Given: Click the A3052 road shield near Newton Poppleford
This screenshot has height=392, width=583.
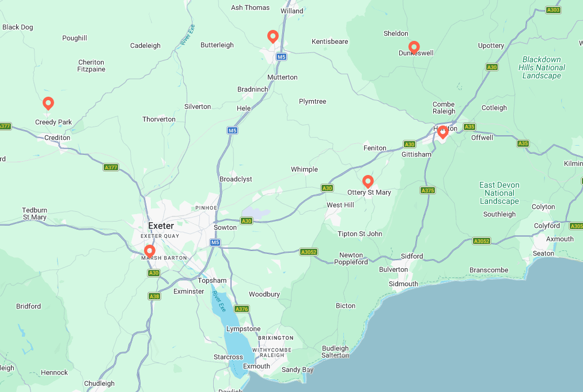Looking at the screenshot, I should [309, 252].
